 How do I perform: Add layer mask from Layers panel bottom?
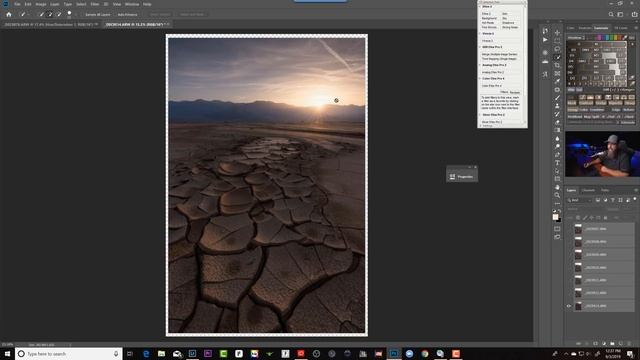point(596,344)
